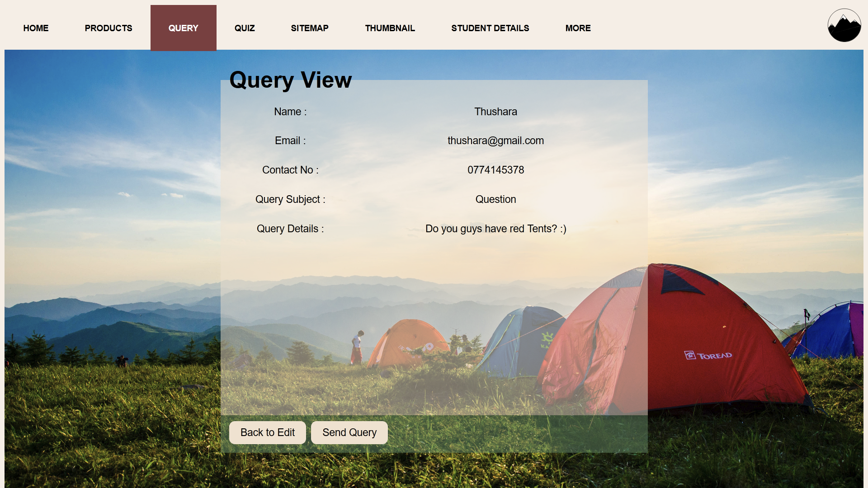Viewport: 868px width, 488px height.
Task: Click the Send Query button
Action: (349, 432)
